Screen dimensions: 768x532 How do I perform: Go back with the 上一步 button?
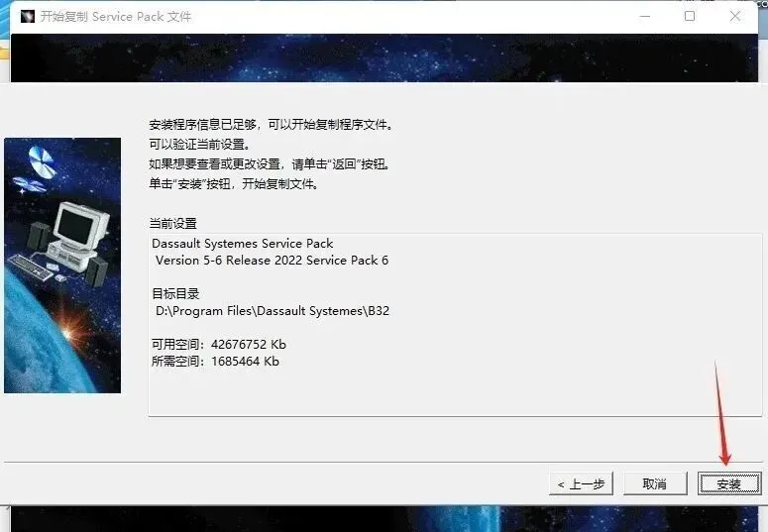coord(581,484)
